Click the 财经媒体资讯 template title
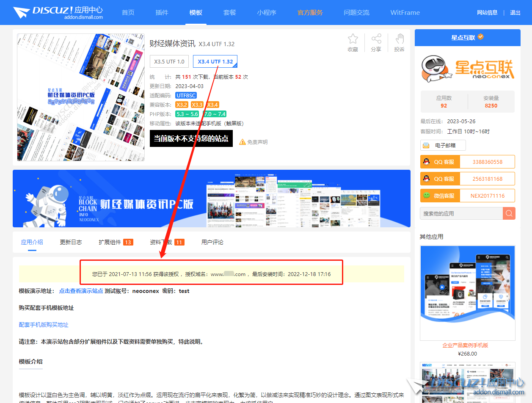This screenshot has width=532, height=403. point(172,43)
